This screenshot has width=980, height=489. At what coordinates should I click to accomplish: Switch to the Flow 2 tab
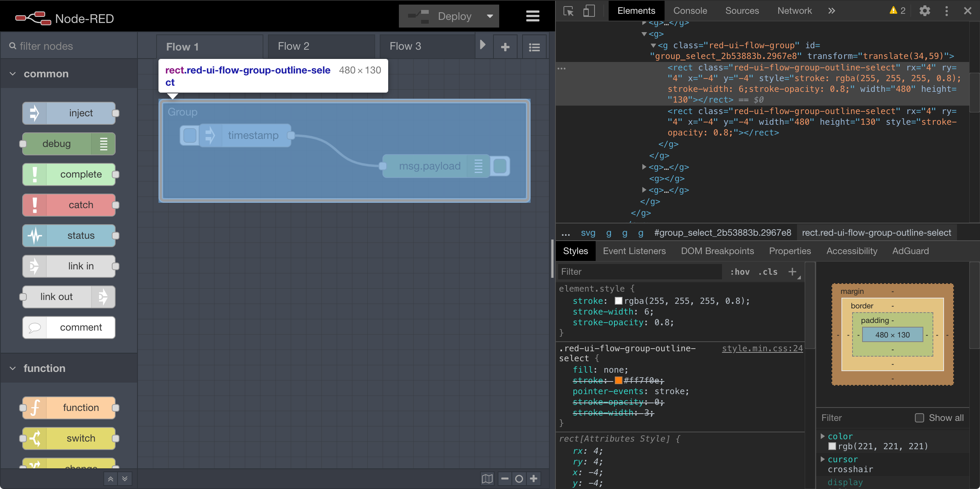pos(293,46)
